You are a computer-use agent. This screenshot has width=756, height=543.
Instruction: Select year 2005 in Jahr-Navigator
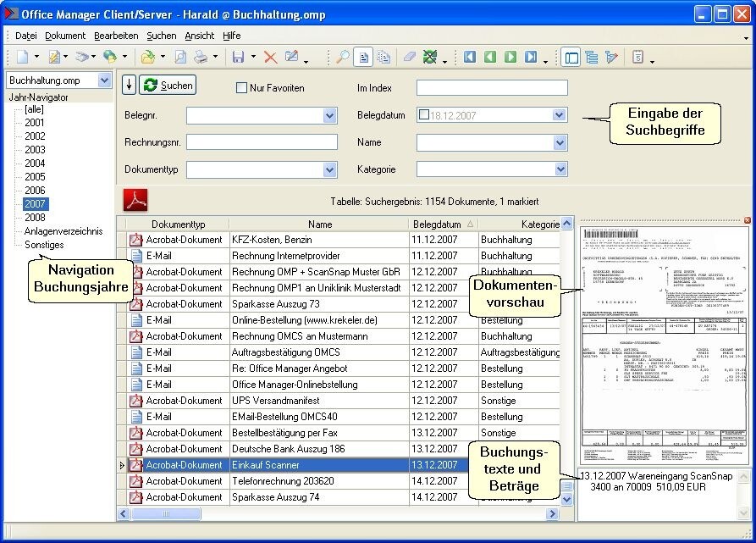click(x=35, y=177)
